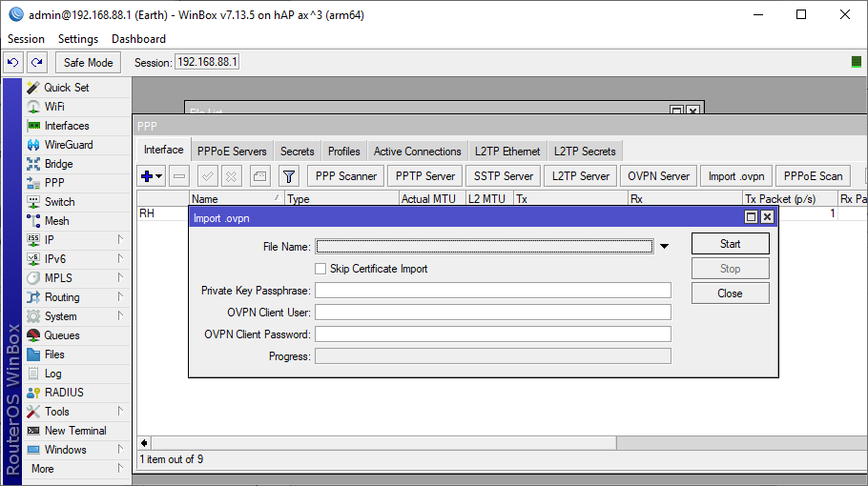
Task: Click the funnel filter icon
Action: coord(288,176)
